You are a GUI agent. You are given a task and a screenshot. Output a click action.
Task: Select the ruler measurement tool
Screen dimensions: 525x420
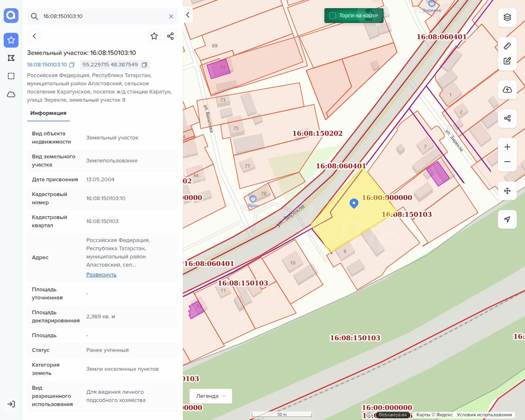(507, 46)
